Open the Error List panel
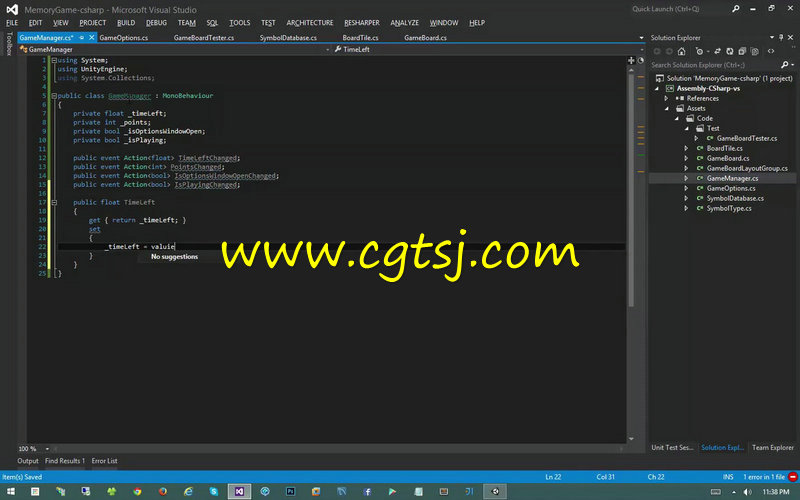800x500 pixels. (x=105, y=461)
